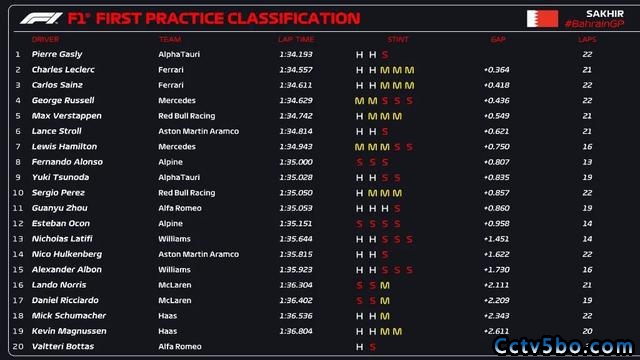Select driver name Max Verstappen
The height and width of the screenshot is (360, 640).
67,116
